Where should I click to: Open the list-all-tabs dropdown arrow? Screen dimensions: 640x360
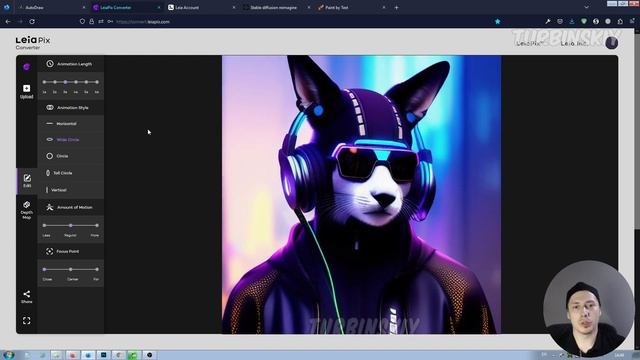click(587, 7)
